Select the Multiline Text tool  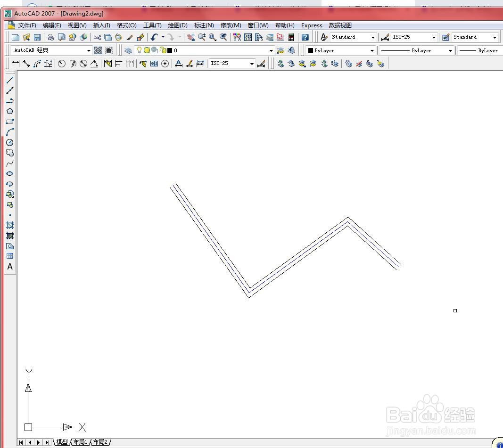(10, 267)
